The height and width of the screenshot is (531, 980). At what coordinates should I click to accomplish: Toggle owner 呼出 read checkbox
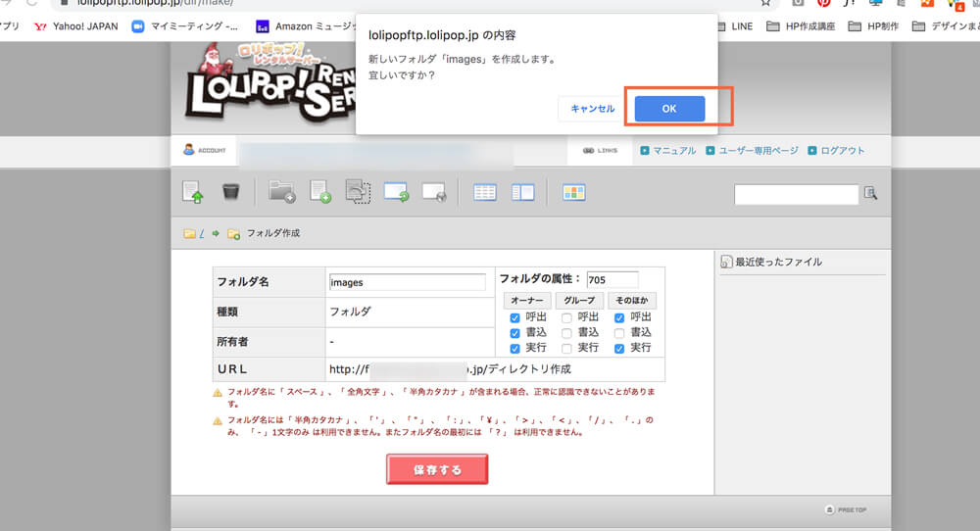pyautogui.click(x=514, y=318)
